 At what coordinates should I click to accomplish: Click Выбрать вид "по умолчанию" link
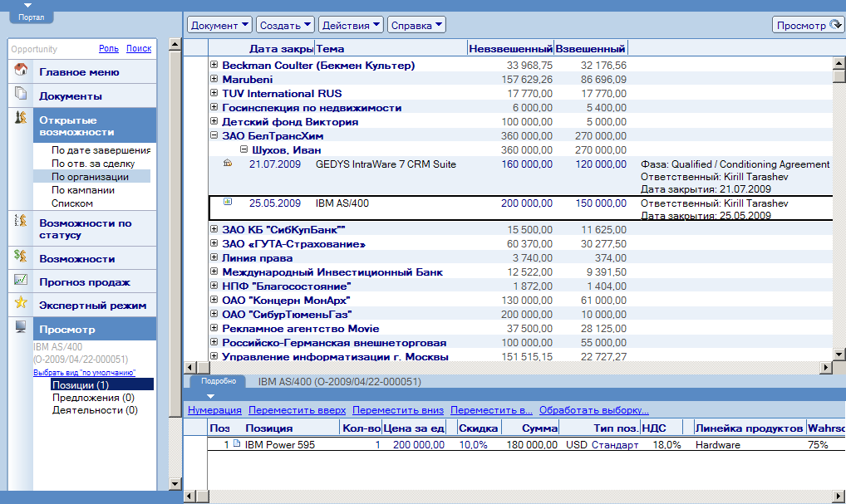pyautogui.click(x=84, y=373)
